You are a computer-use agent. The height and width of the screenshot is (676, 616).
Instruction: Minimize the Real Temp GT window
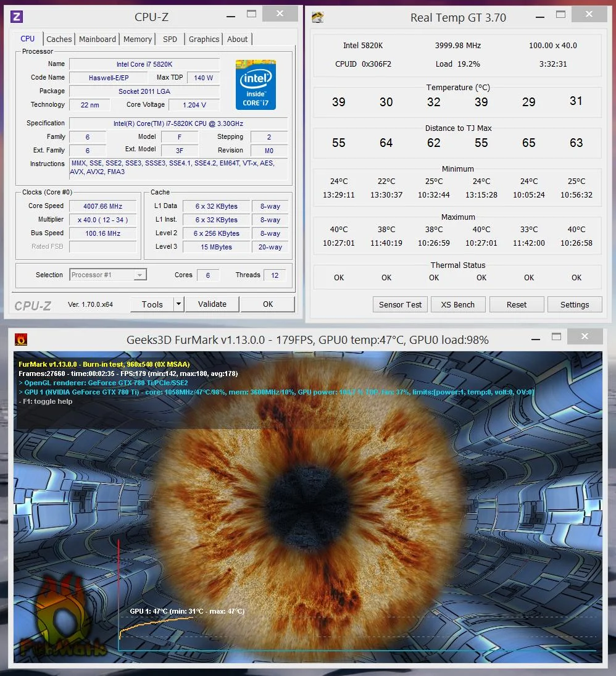click(x=540, y=17)
